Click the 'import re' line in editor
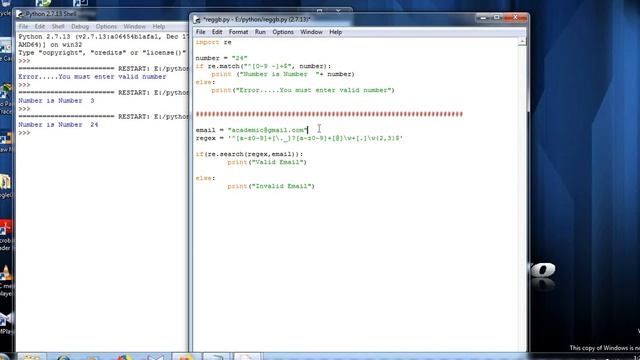The width and height of the screenshot is (640, 360). [213, 42]
